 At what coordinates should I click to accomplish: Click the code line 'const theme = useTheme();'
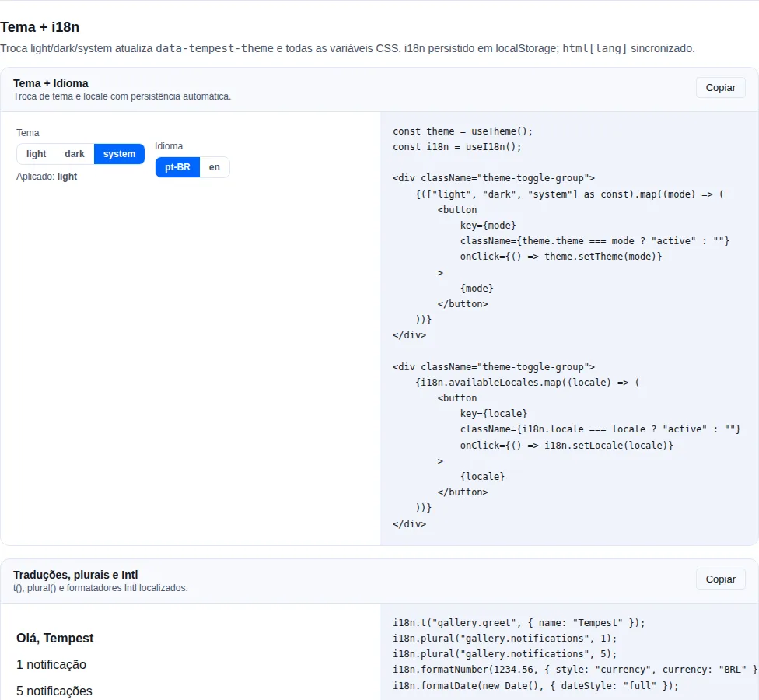click(x=462, y=131)
